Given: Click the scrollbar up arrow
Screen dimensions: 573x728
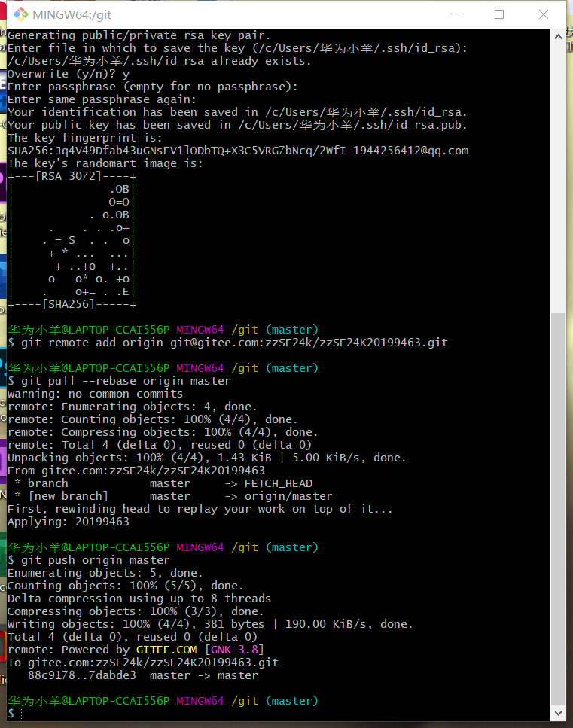Looking at the screenshot, I should 558,36.
